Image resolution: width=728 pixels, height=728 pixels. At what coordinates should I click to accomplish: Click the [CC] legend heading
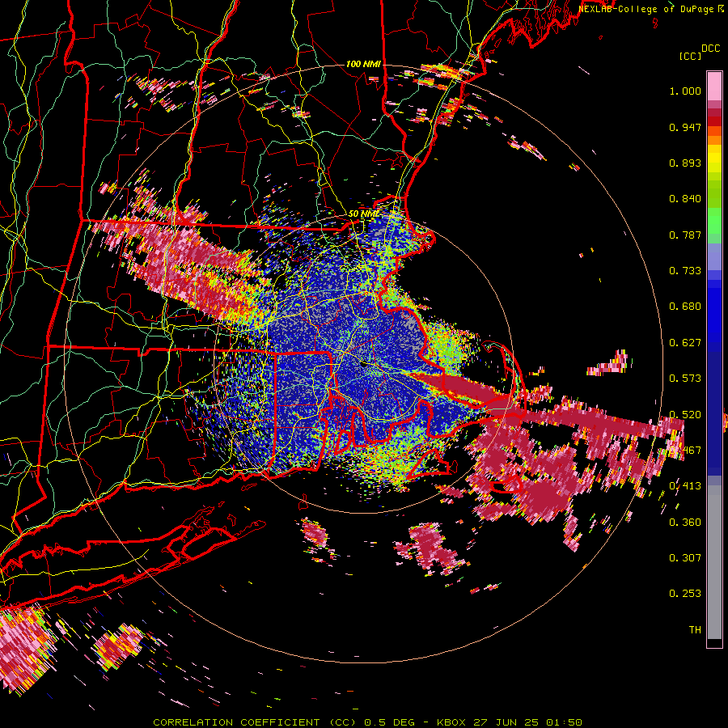point(691,56)
